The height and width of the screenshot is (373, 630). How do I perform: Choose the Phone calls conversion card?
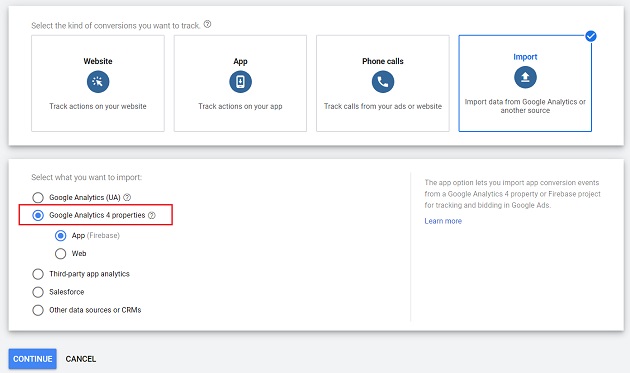tap(383, 83)
